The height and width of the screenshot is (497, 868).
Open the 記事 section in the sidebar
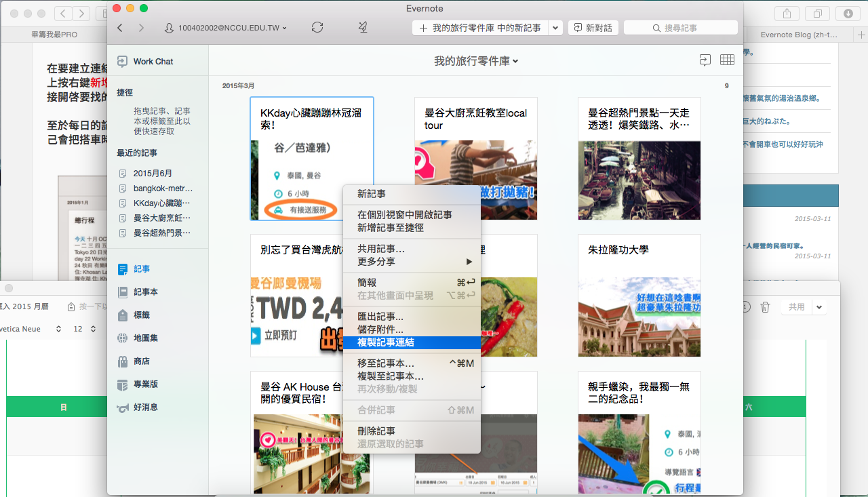click(x=134, y=269)
